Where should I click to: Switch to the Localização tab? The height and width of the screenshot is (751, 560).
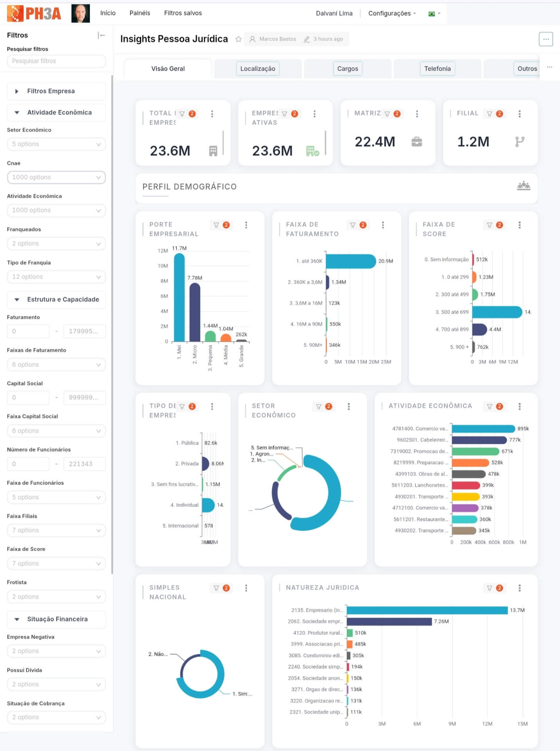coord(257,69)
